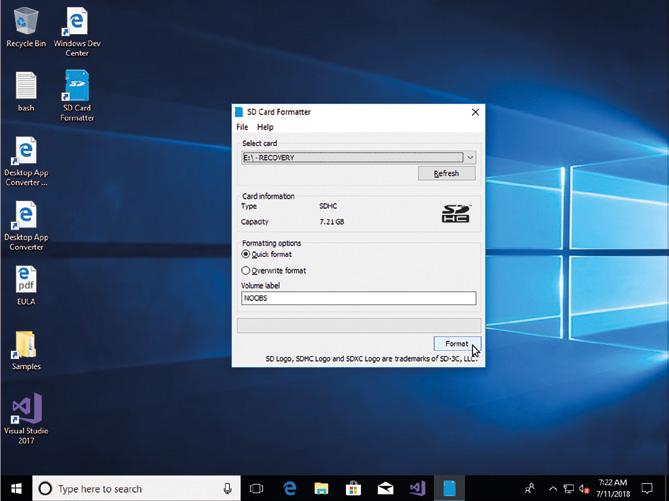Open Microsoft Store from the taskbar
Viewport: 669px width, 501px height.
point(353,488)
